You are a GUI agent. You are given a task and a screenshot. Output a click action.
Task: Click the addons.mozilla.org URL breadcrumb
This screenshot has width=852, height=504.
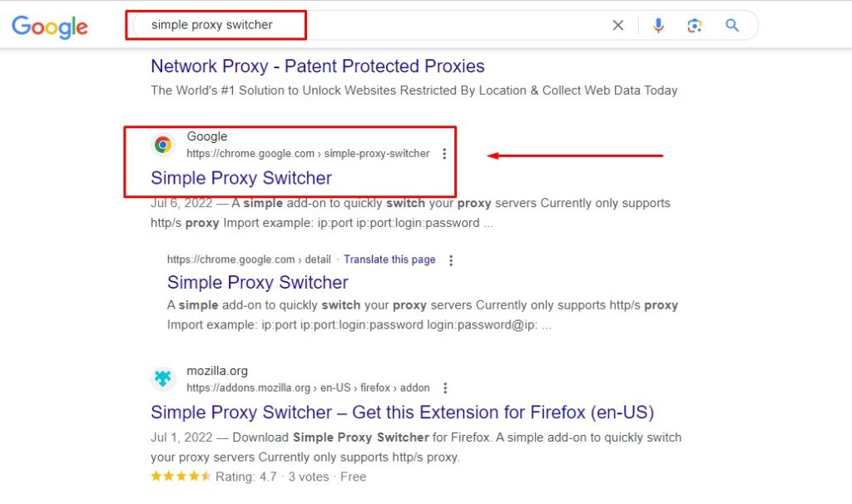click(308, 388)
